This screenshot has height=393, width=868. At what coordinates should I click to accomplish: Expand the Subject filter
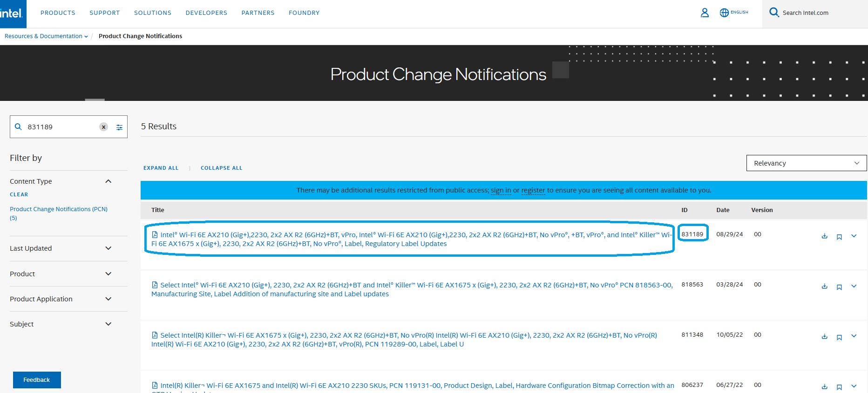[108, 324]
